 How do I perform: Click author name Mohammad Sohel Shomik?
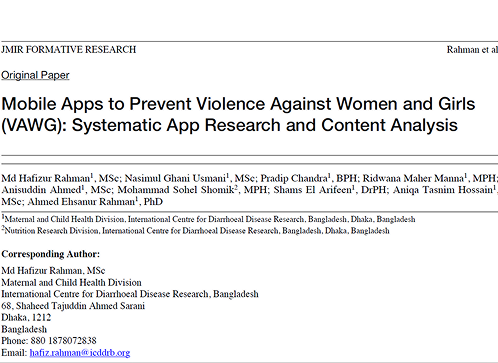click(176, 190)
